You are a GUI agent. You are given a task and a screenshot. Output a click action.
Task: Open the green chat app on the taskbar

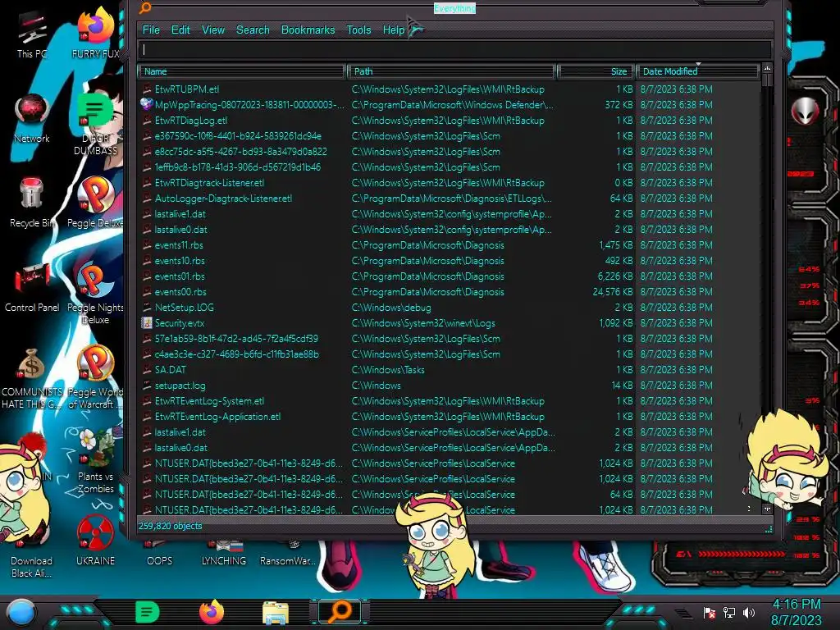[x=148, y=612]
